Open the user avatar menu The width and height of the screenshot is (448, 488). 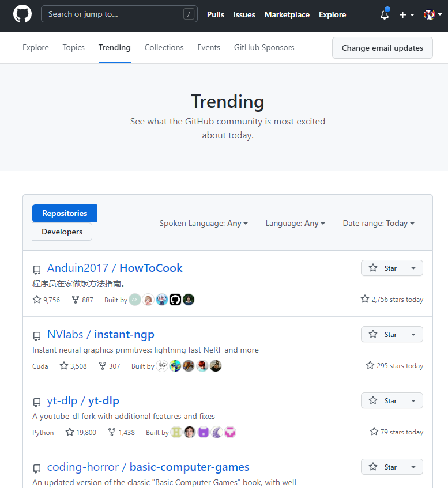tap(433, 14)
